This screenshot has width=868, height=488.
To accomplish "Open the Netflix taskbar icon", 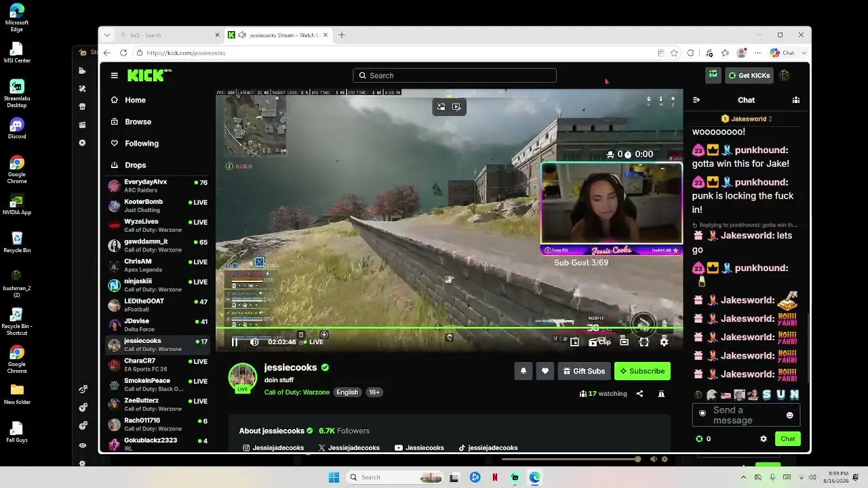I will tap(495, 478).
